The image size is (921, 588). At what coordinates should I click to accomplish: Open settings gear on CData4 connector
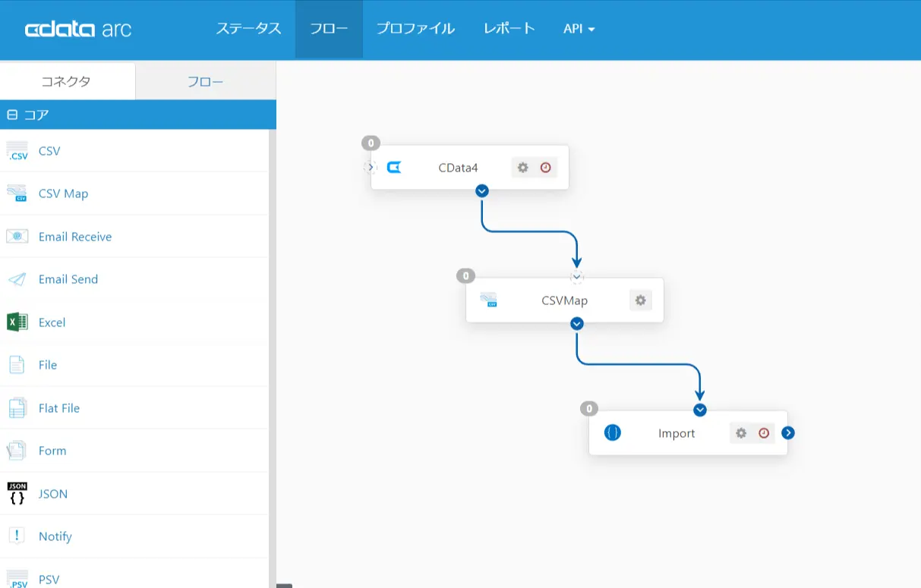click(522, 168)
